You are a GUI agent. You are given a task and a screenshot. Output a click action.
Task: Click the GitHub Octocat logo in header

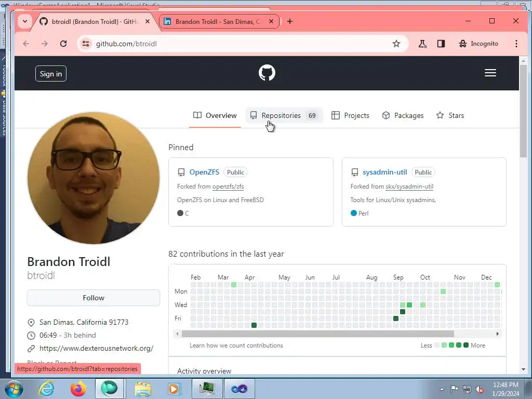[267, 73]
